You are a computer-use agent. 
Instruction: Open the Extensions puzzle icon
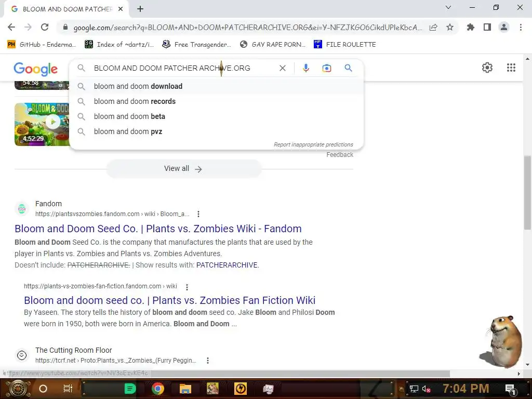click(x=471, y=27)
